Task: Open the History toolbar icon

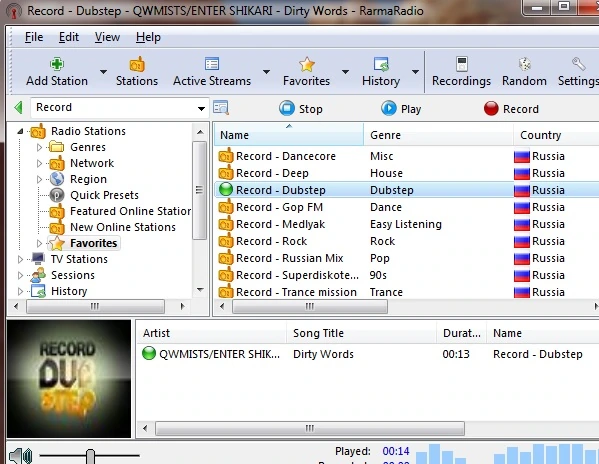Action: click(x=381, y=64)
